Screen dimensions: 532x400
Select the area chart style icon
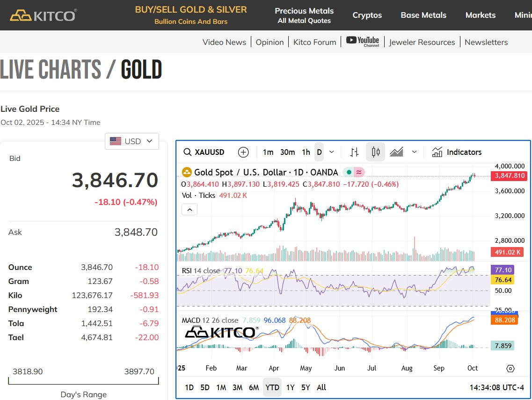tap(396, 152)
